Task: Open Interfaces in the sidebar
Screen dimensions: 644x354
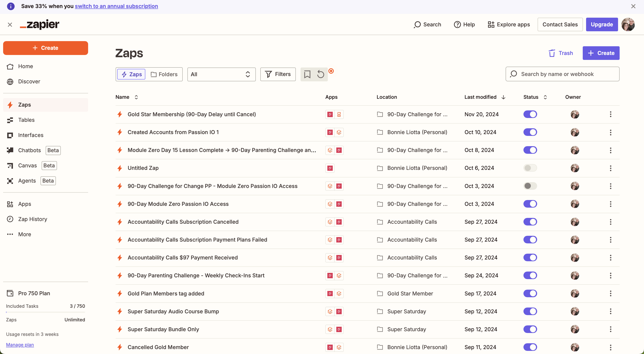Action: point(30,135)
